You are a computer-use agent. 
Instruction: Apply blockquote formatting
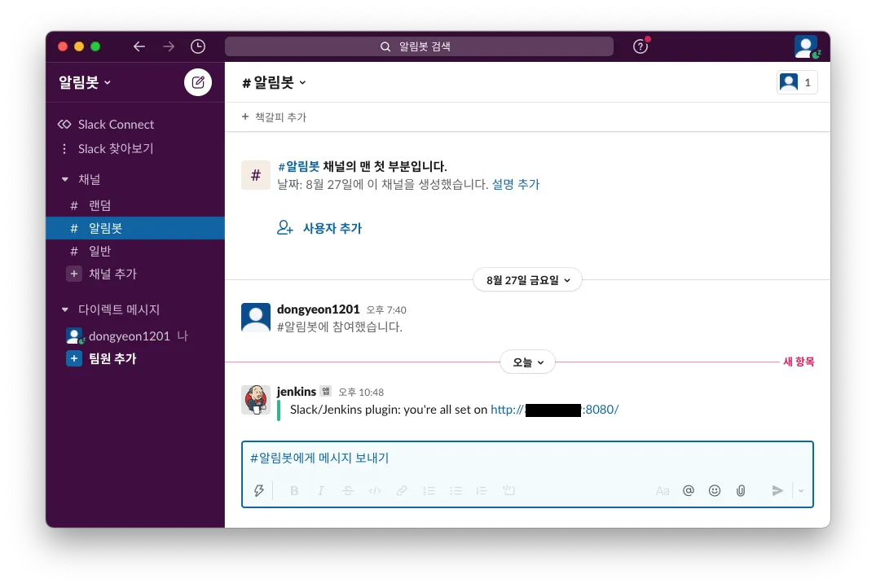point(482,490)
